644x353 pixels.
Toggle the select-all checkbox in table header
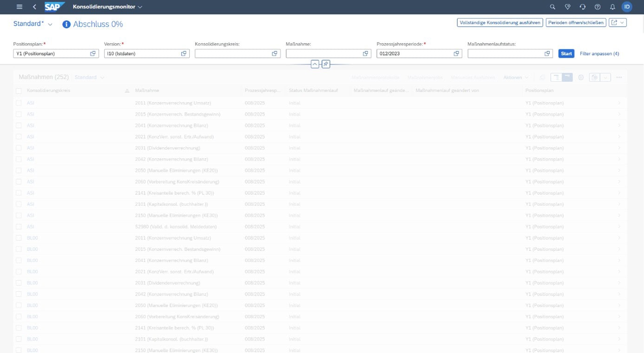(x=19, y=91)
